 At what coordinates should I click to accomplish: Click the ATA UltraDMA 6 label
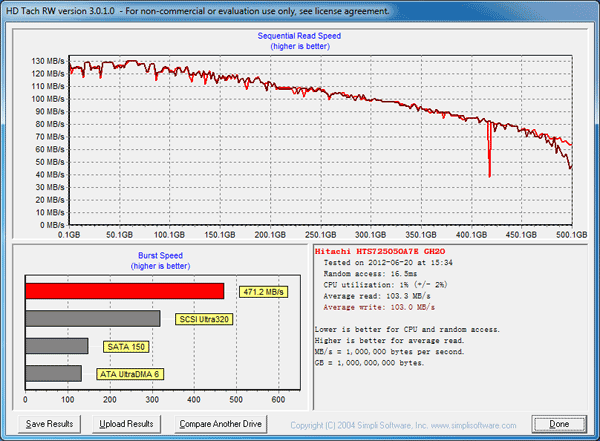click(x=129, y=374)
